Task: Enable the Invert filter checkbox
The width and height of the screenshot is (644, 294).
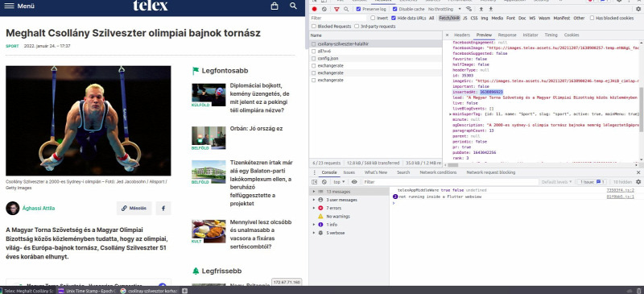Action: [373, 18]
